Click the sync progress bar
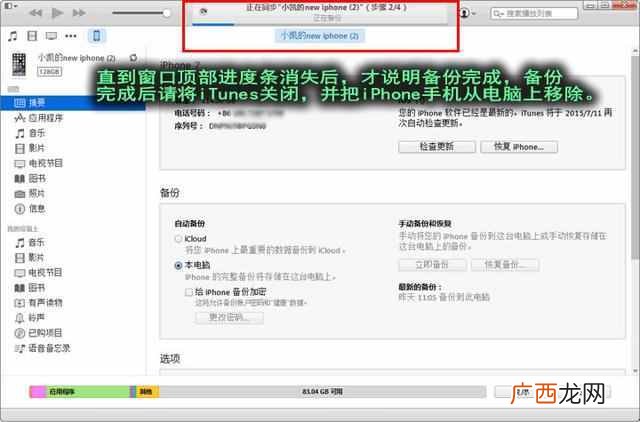The width and height of the screenshot is (640, 422). [x=320, y=24]
